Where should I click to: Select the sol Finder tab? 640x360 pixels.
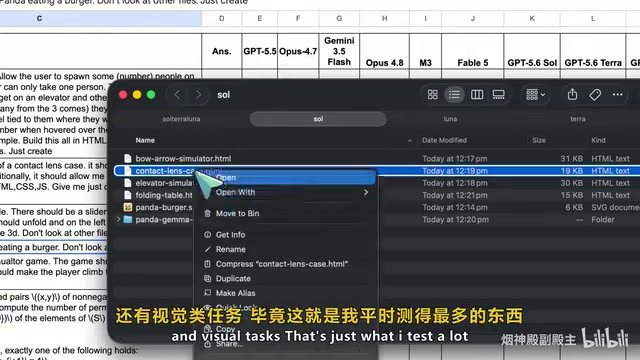click(x=318, y=119)
